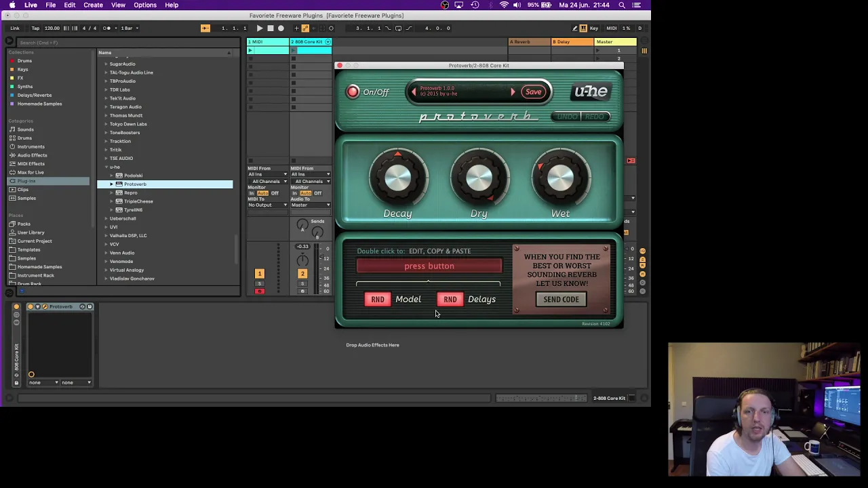
Task: Toggle the Protoverb On/Off button
Action: 353,91
